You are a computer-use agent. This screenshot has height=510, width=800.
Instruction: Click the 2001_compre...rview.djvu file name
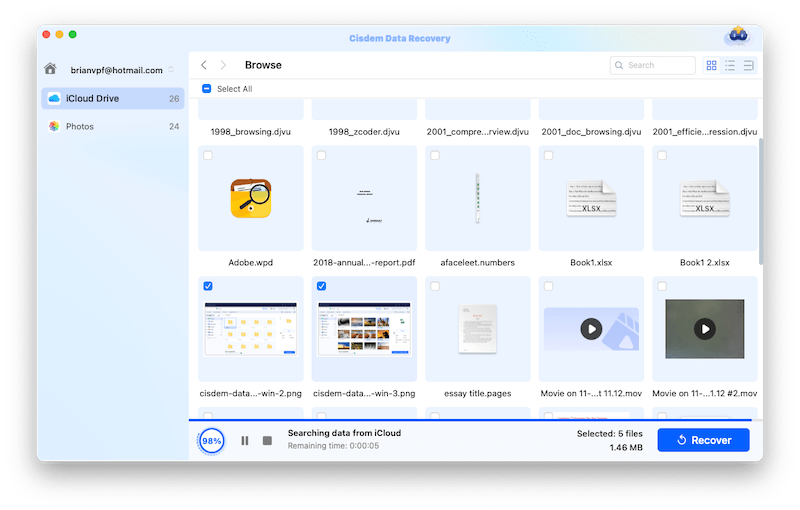point(478,132)
